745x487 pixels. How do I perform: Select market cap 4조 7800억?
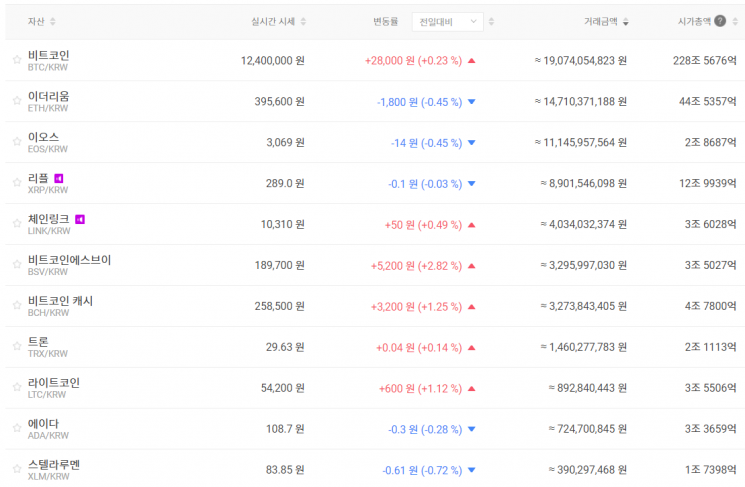point(711,306)
